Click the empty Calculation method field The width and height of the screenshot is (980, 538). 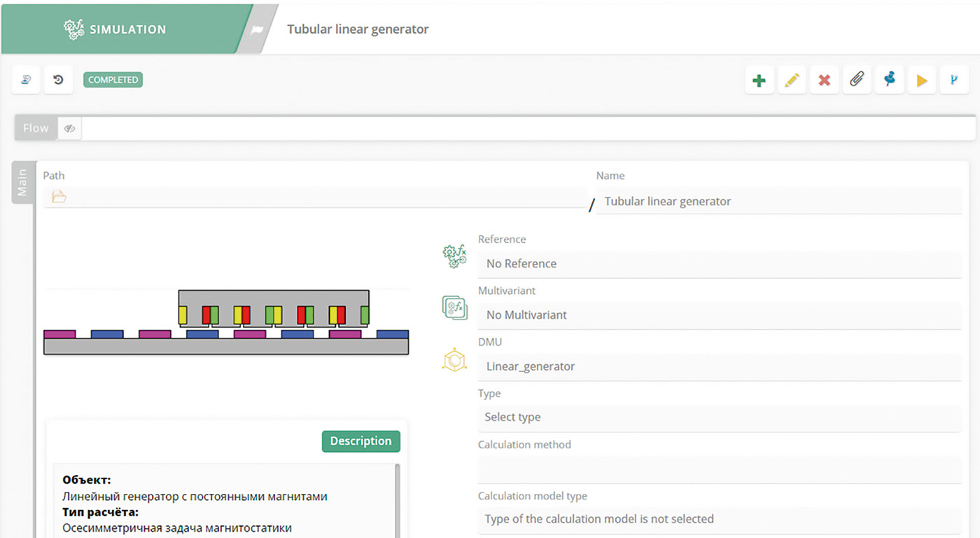coord(720,469)
